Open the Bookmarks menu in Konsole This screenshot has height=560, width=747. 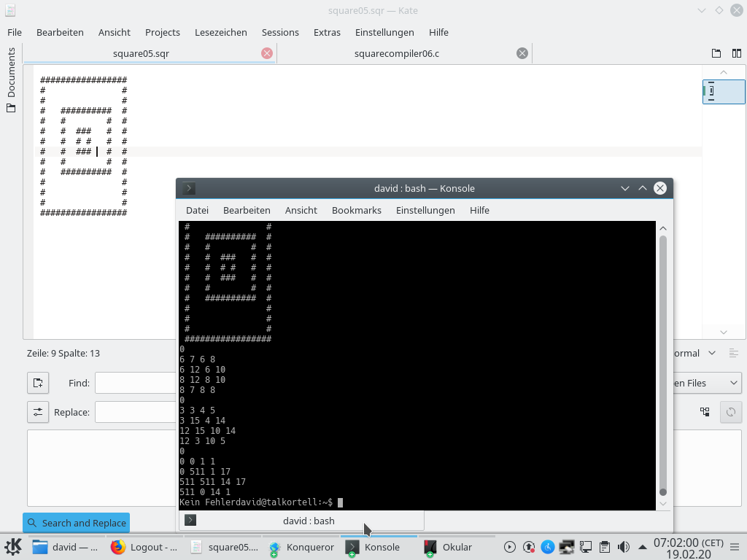tap(356, 210)
